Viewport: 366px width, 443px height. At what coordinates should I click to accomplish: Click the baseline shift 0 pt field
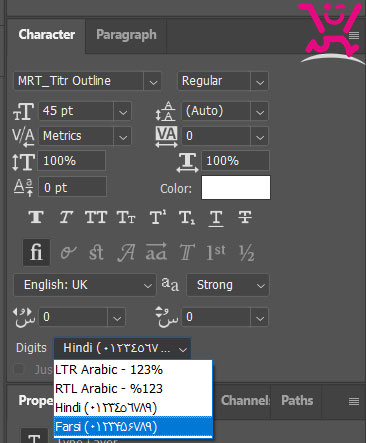72,188
